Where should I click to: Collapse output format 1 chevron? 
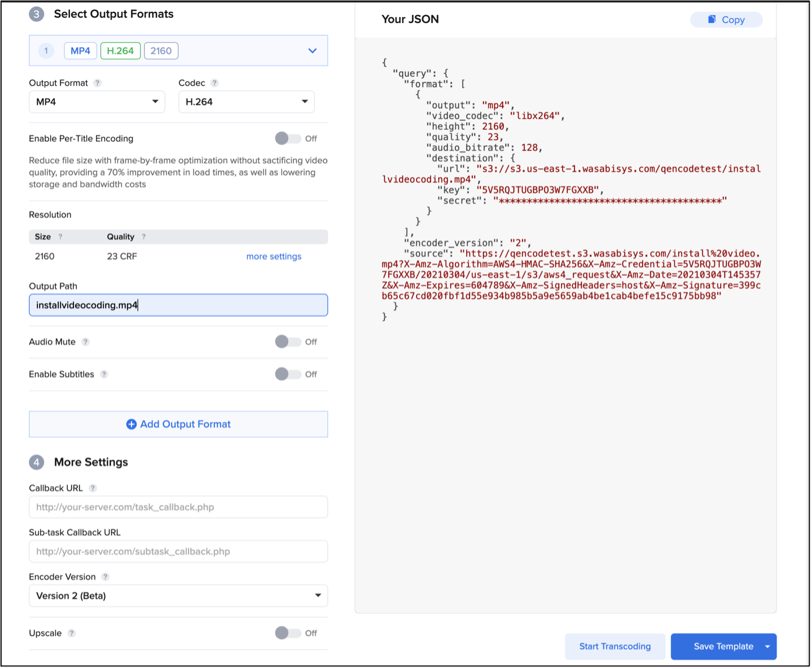click(313, 51)
